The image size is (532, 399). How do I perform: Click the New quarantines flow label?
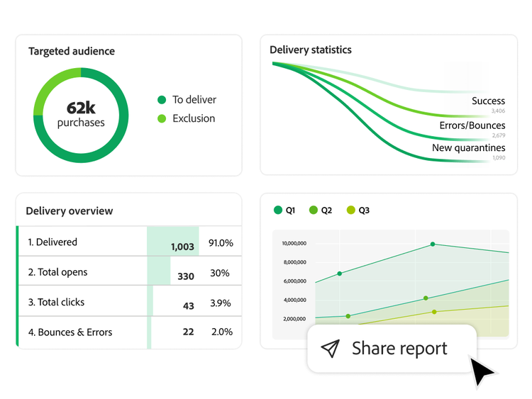[468, 148]
